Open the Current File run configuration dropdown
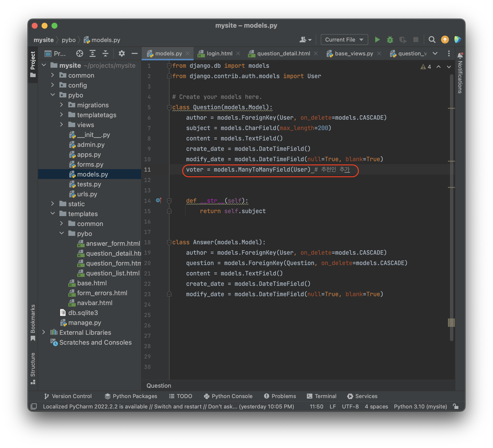 click(344, 40)
